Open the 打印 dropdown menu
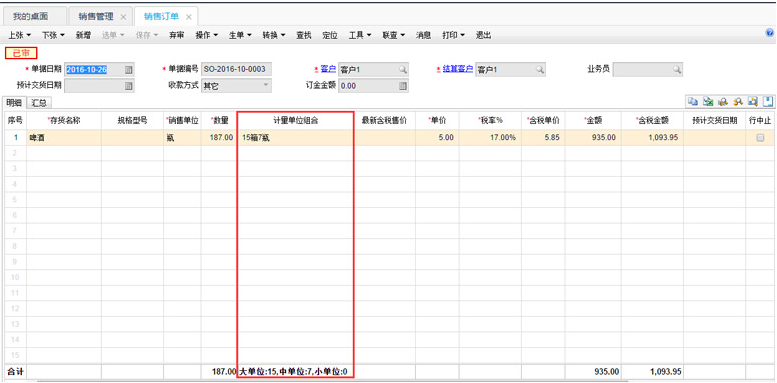The width and height of the screenshot is (777, 383). point(453,35)
